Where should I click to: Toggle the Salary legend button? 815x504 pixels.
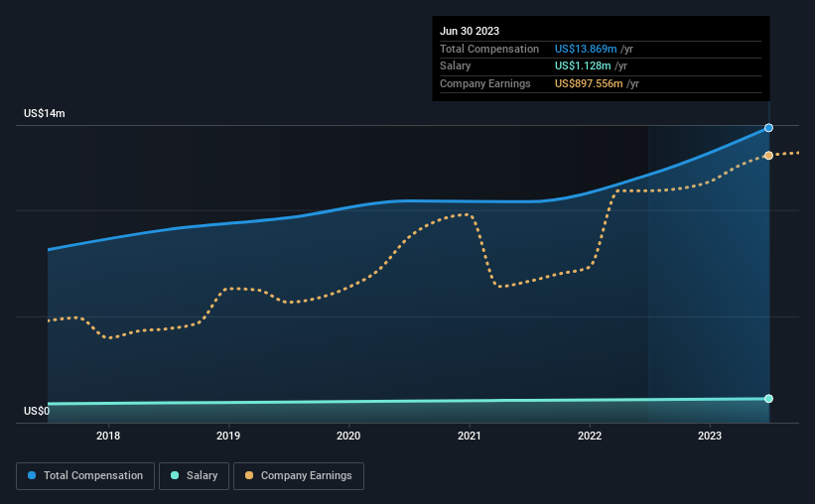194,476
